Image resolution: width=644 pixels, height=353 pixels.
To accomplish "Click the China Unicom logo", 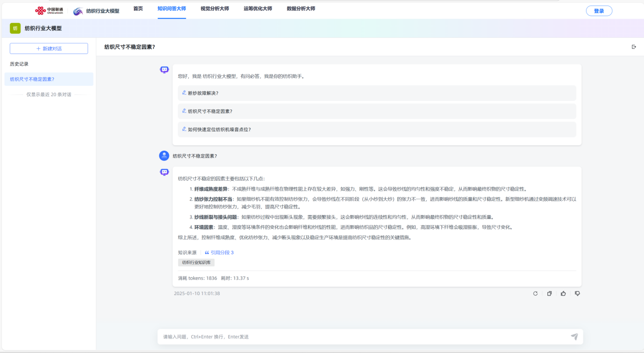I will [49, 11].
